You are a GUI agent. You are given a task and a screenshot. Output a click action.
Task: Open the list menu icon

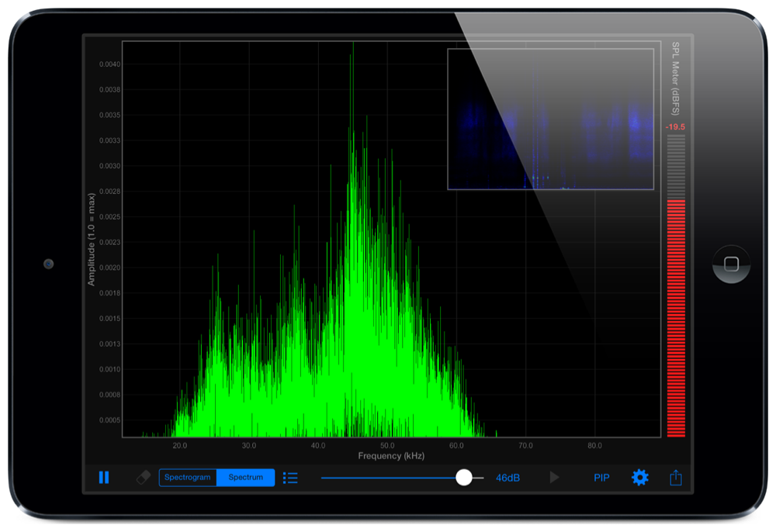click(290, 478)
